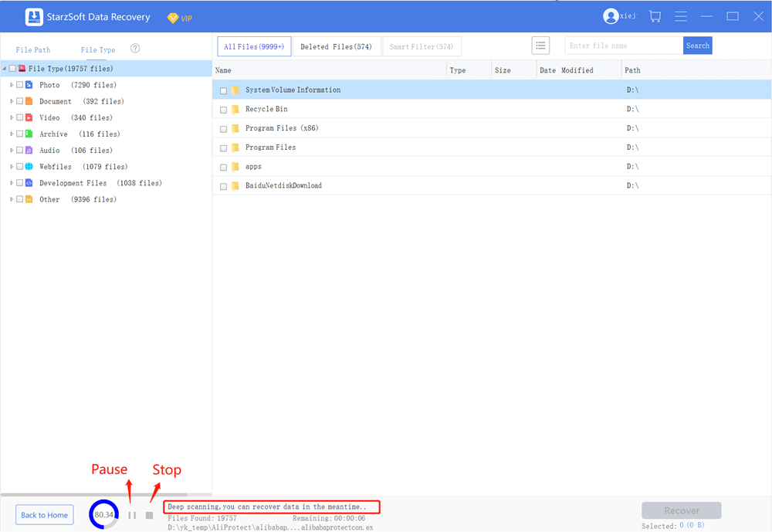The image size is (772, 532).
Task: Click the Back to Home button
Action: [44, 515]
